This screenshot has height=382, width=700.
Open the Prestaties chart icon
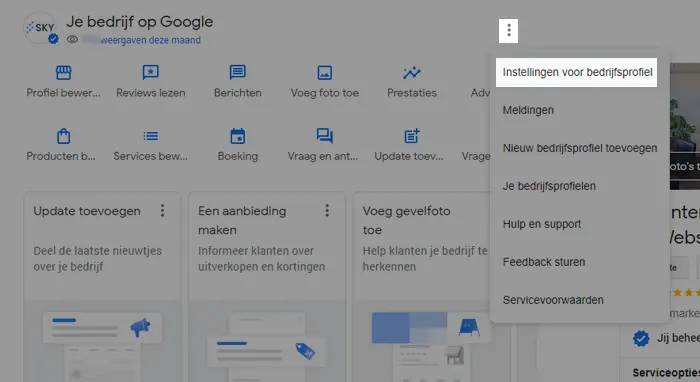click(412, 72)
